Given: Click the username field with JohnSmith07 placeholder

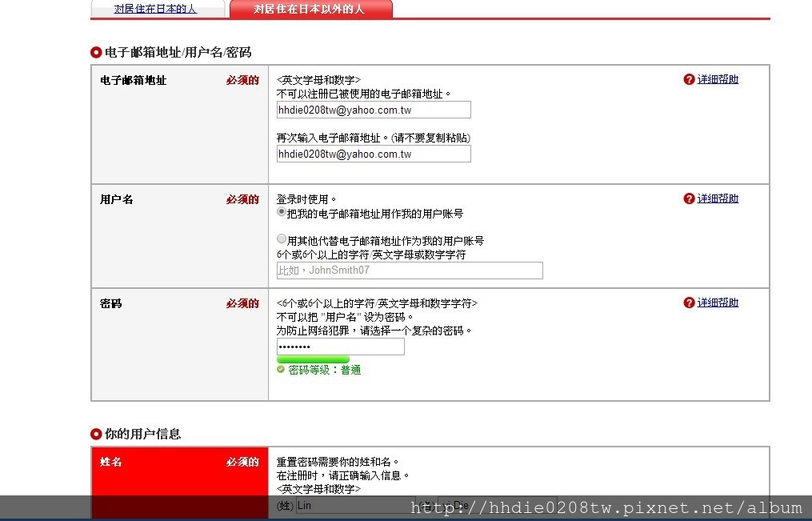Looking at the screenshot, I should 410,271.
